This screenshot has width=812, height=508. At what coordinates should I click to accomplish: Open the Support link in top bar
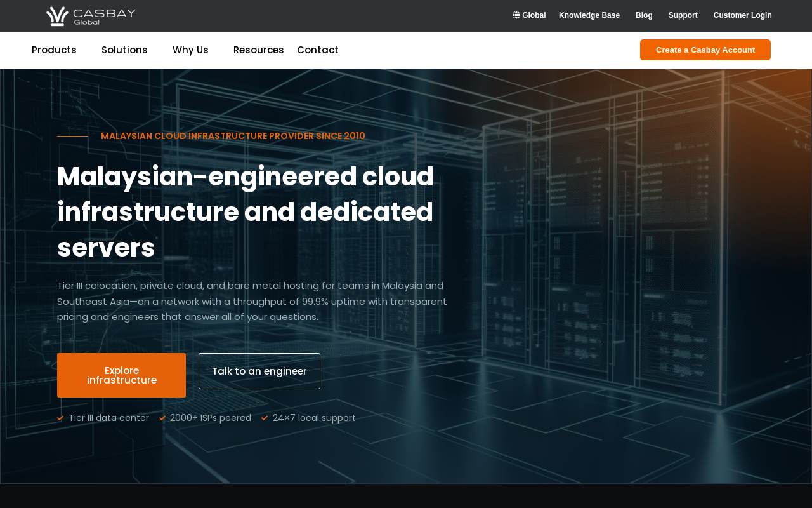click(x=683, y=15)
